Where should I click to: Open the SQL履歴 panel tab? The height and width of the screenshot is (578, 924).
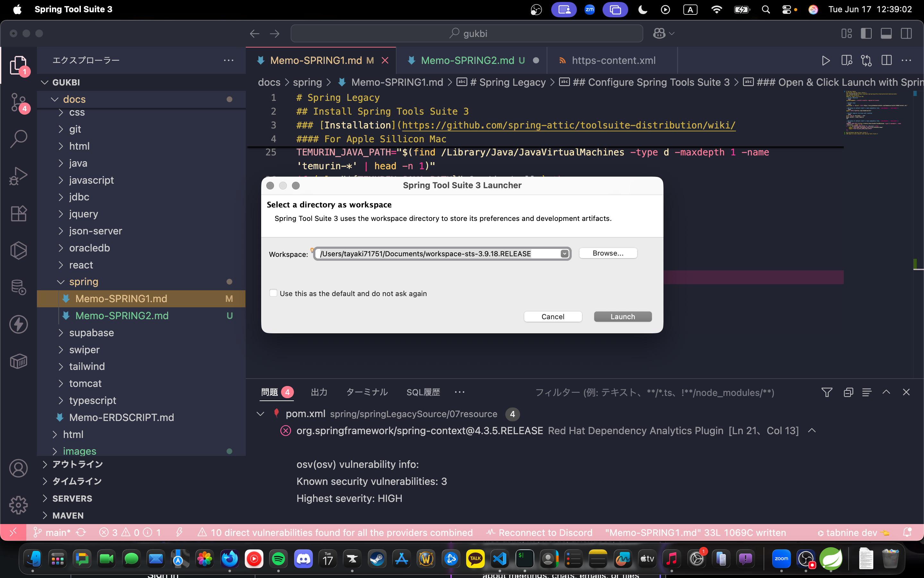coord(423,392)
